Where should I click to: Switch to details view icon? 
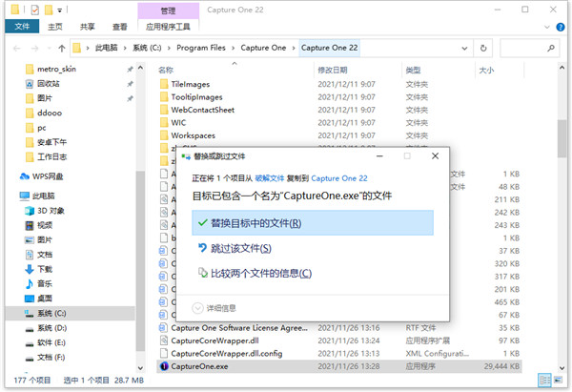(544, 380)
